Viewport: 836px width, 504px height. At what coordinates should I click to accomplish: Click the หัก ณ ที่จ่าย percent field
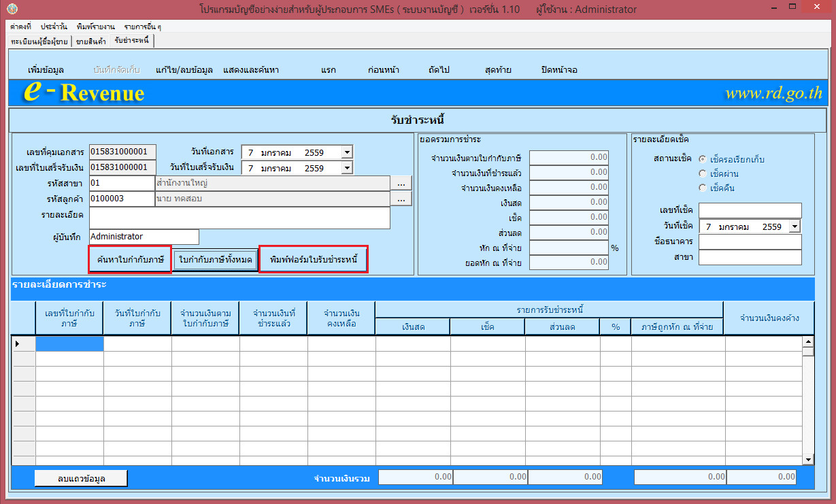click(x=569, y=248)
